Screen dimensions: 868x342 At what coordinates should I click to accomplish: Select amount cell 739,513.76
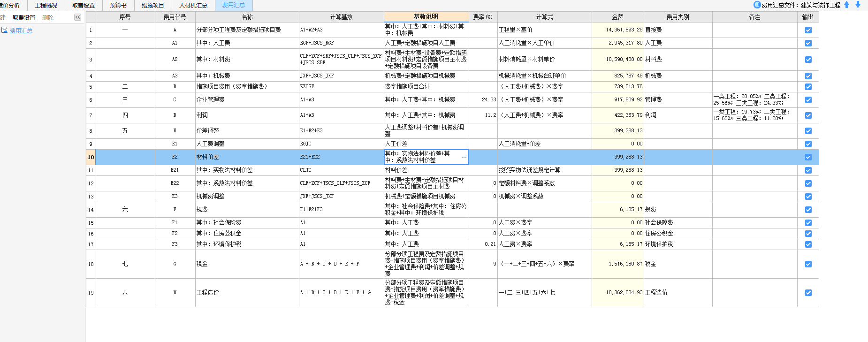click(617, 87)
